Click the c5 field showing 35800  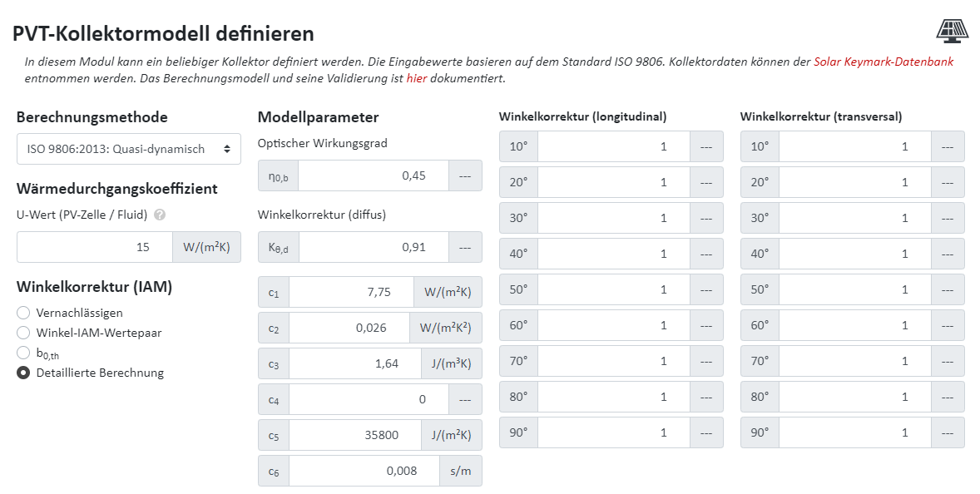351,435
